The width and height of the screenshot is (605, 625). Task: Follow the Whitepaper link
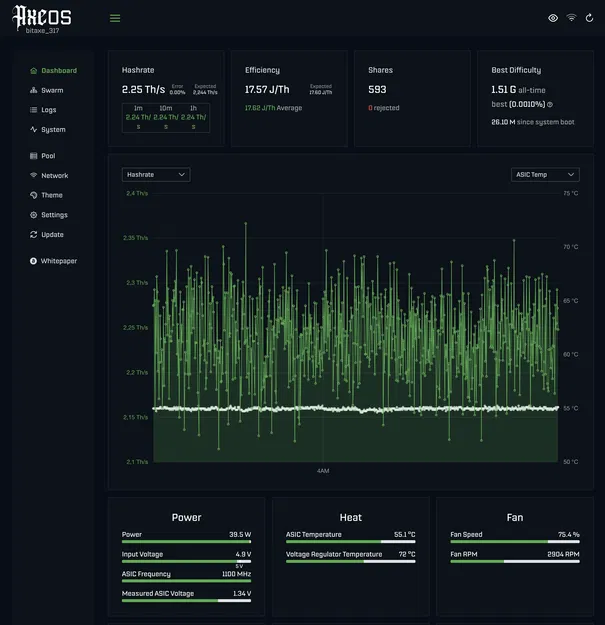(x=58, y=261)
